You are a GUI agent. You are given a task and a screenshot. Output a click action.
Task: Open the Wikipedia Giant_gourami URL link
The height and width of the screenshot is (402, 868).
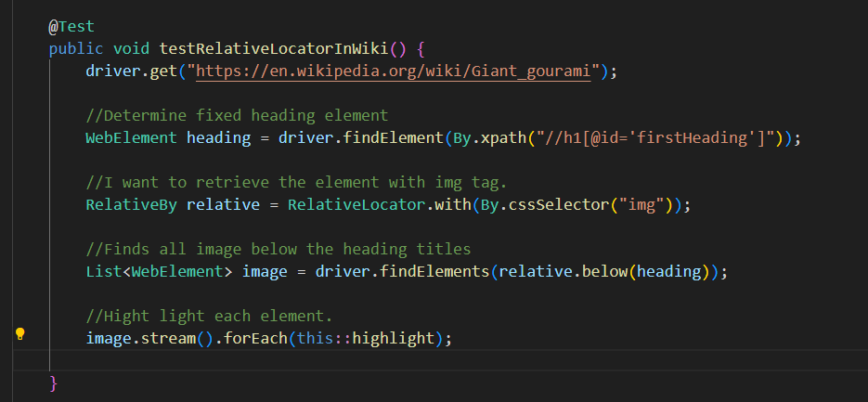[394, 71]
